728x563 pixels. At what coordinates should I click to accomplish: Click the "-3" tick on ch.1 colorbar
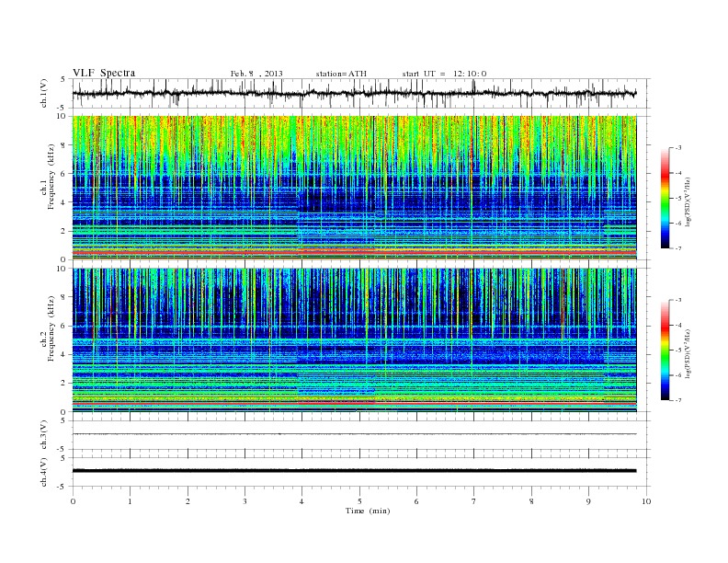(x=677, y=148)
